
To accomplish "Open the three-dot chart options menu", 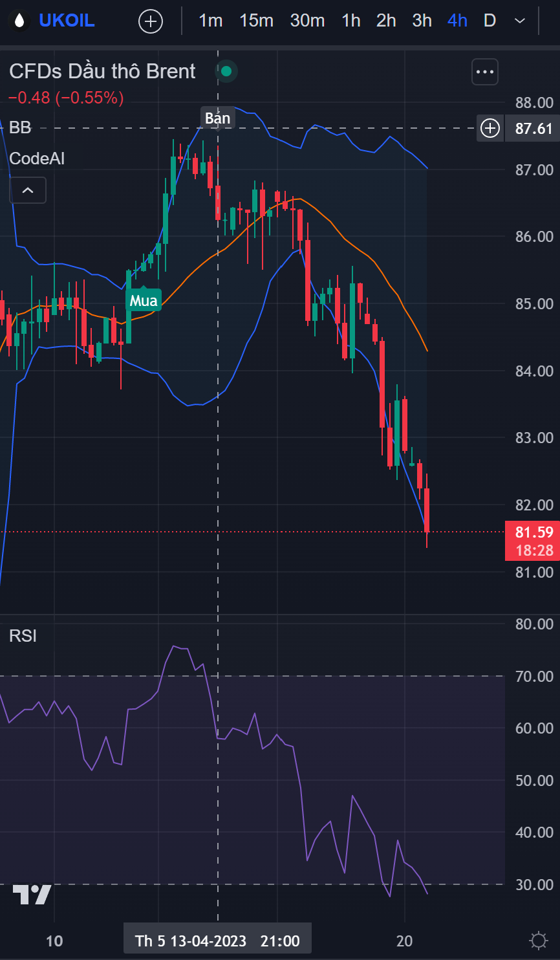I will (x=485, y=72).
